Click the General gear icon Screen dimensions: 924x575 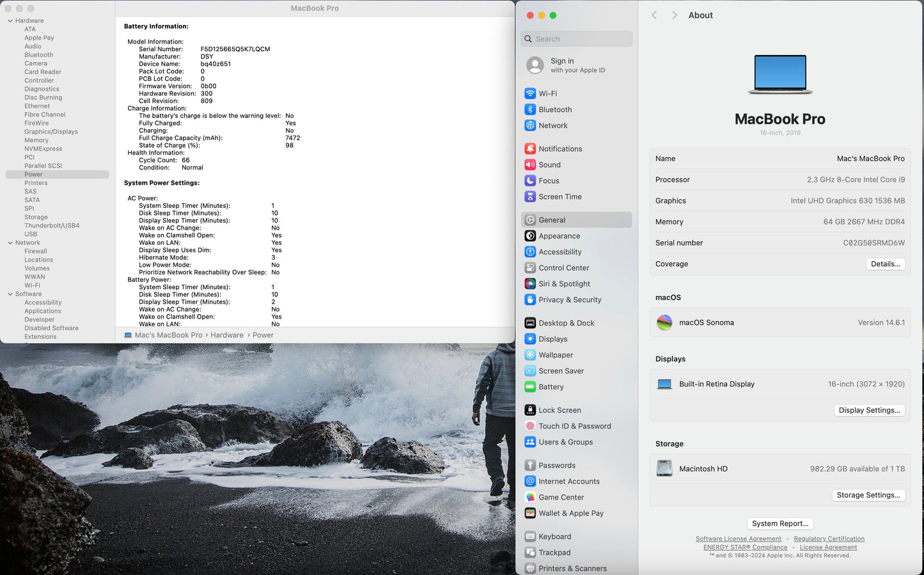(x=530, y=220)
